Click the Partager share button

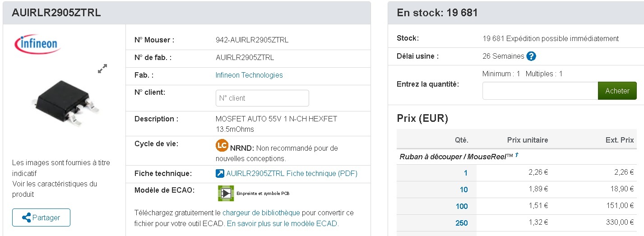pyautogui.click(x=41, y=217)
